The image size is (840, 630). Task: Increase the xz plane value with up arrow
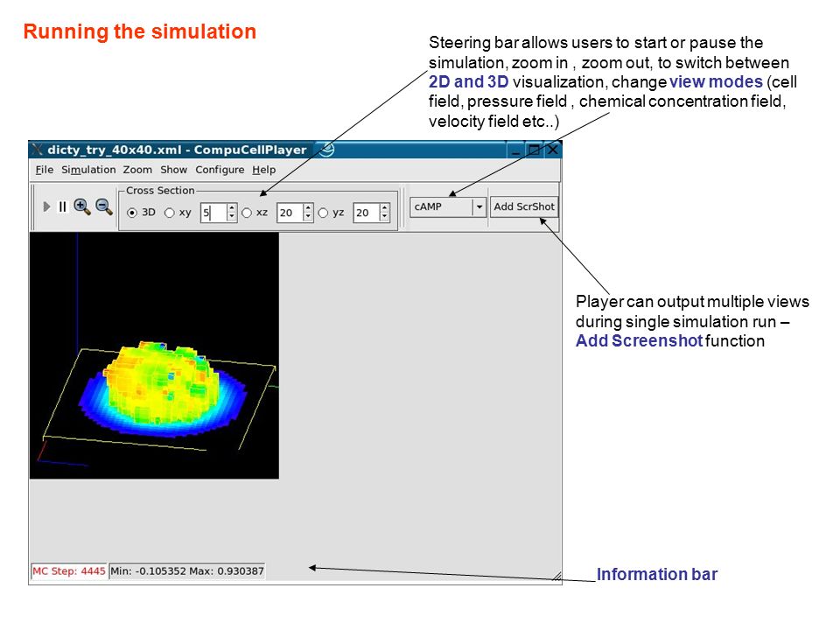(308, 208)
